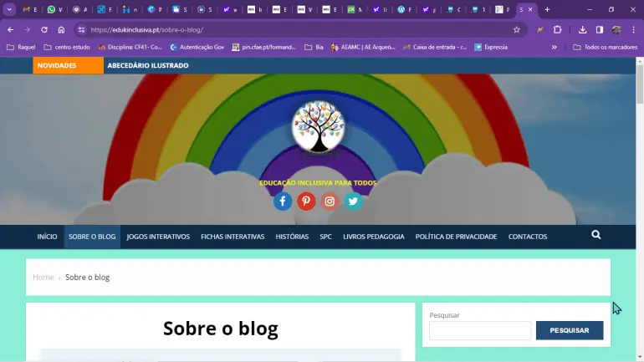This screenshot has width=644, height=362.
Task: Switch to the WordPress tab
Action: [405, 9]
